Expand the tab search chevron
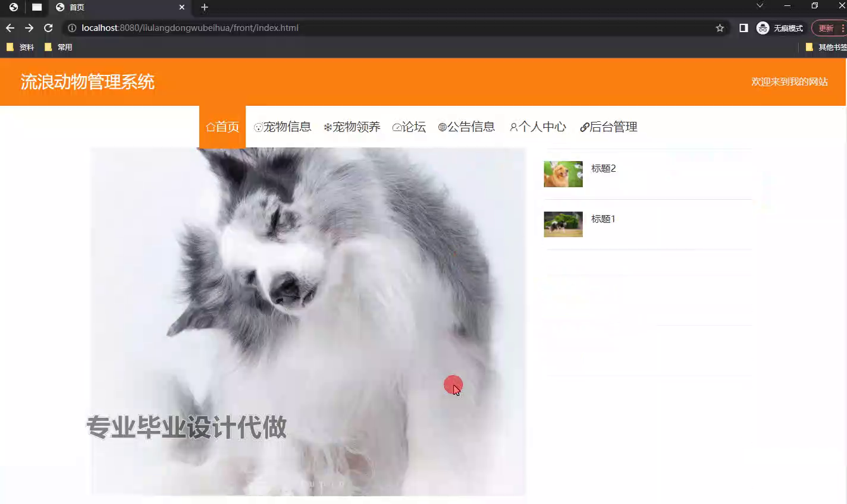 coord(760,6)
